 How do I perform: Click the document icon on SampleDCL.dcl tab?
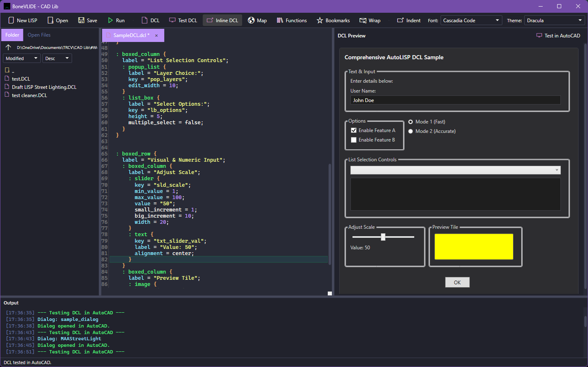point(108,35)
